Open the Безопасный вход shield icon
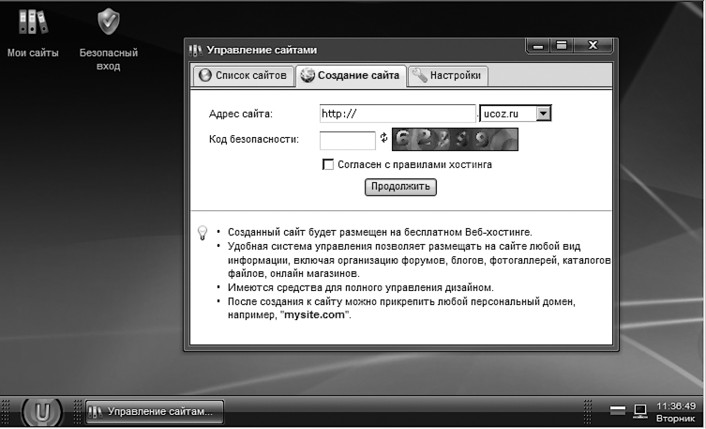The width and height of the screenshot is (706, 429). pyautogui.click(x=108, y=25)
